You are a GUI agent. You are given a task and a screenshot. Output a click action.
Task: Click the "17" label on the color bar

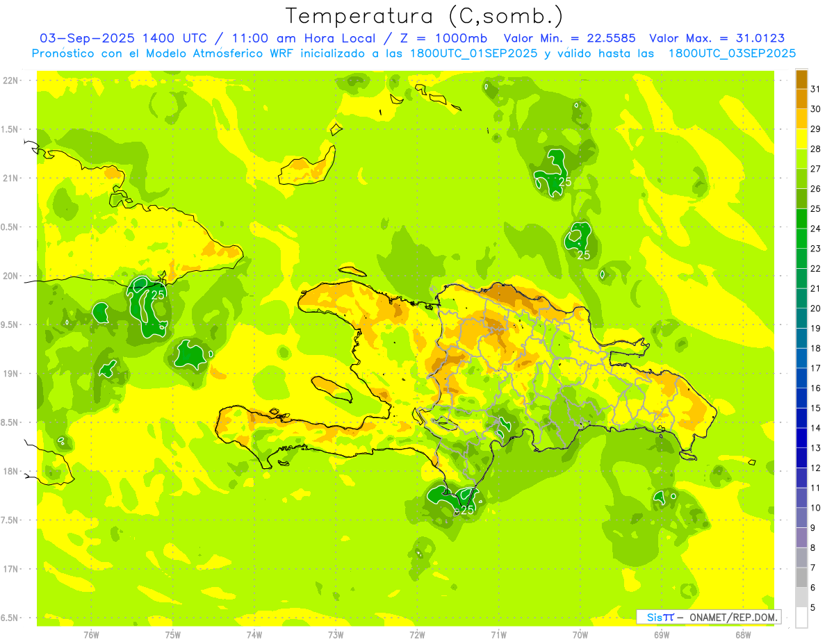[x=816, y=368]
